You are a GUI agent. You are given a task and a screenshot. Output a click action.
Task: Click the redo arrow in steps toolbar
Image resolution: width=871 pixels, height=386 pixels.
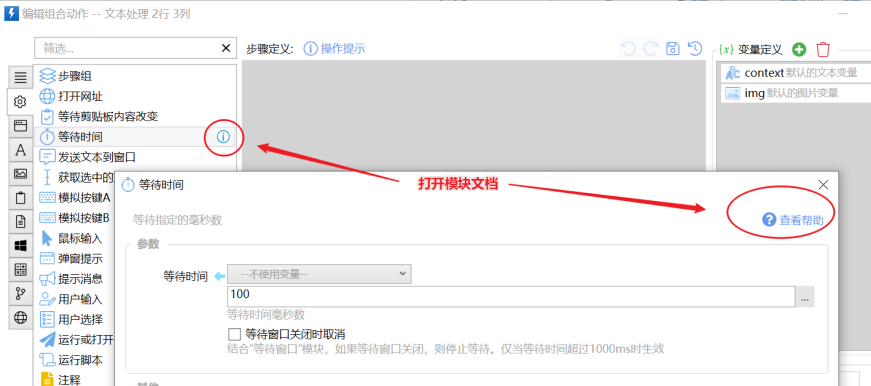pos(650,49)
